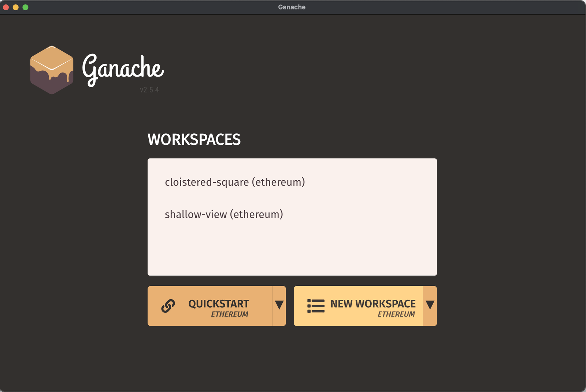Open the shallow-view workspace
Screen dimensions: 586x392
click(223, 214)
